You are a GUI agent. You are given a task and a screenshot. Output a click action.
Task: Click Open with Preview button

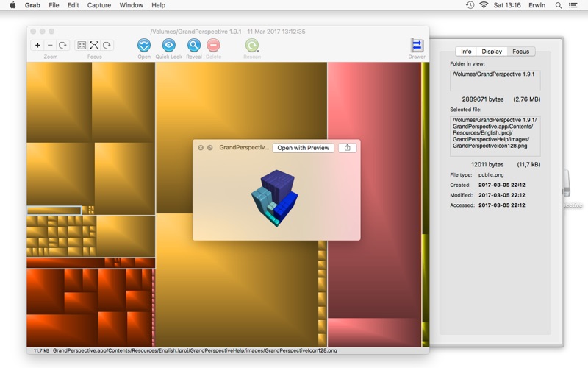[x=303, y=148]
